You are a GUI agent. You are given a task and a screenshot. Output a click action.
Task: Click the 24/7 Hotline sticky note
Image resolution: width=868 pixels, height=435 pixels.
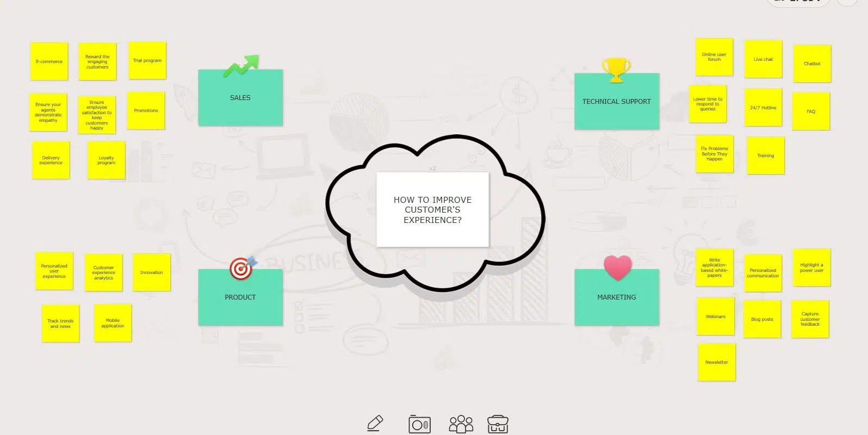coord(763,108)
